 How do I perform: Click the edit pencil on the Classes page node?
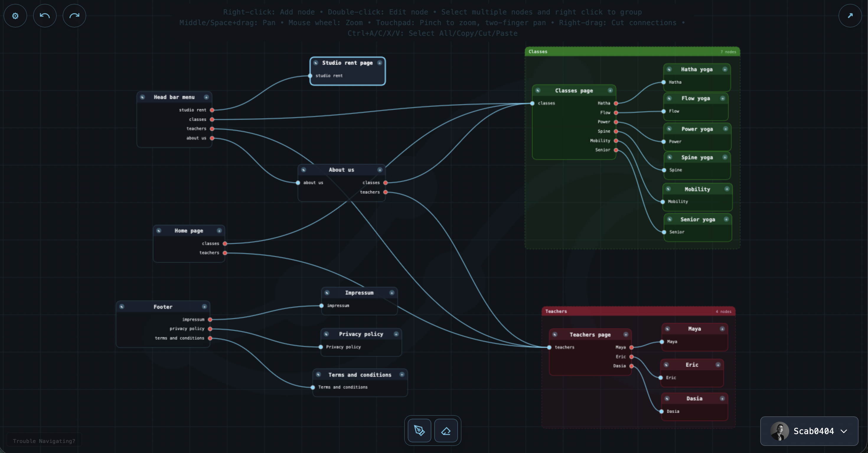pyautogui.click(x=538, y=90)
